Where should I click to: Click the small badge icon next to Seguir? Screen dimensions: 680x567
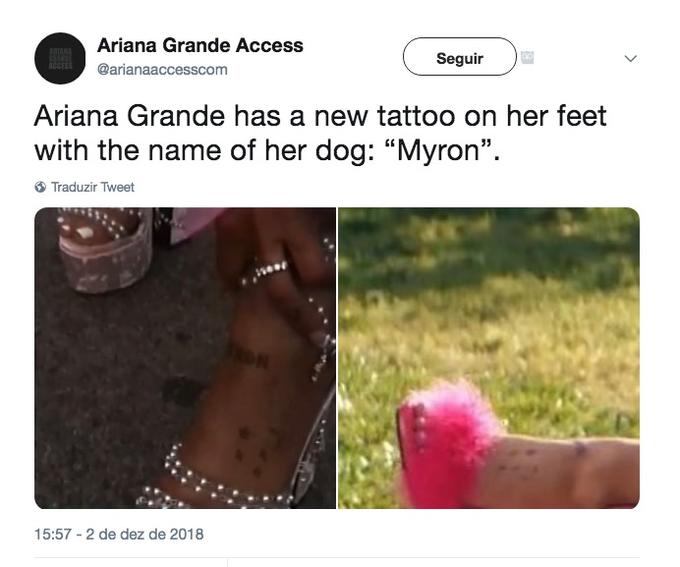[x=527, y=57]
